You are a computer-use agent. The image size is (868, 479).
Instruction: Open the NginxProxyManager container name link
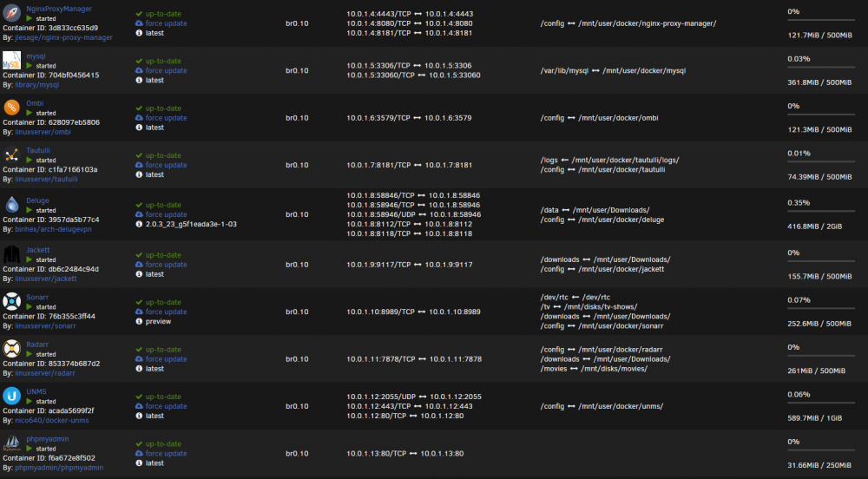point(59,9)
